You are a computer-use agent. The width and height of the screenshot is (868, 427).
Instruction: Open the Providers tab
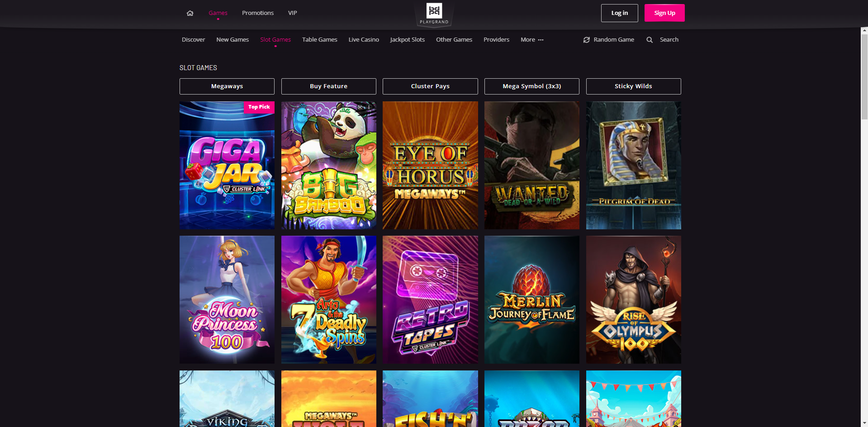(x=496, y=40)
